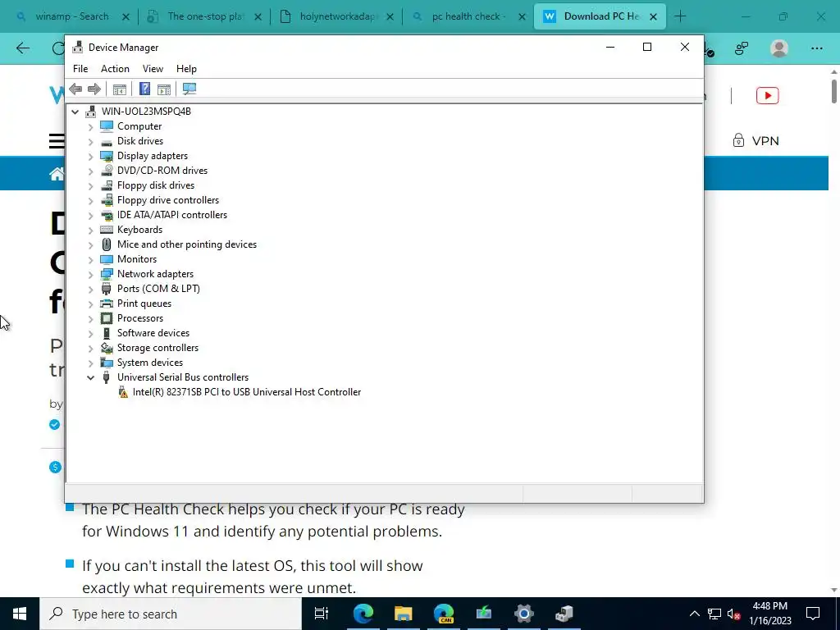840x630 pixels.
Task: Collapse the Universal Serial Bus controllers node
Action: tap(90, 377)
